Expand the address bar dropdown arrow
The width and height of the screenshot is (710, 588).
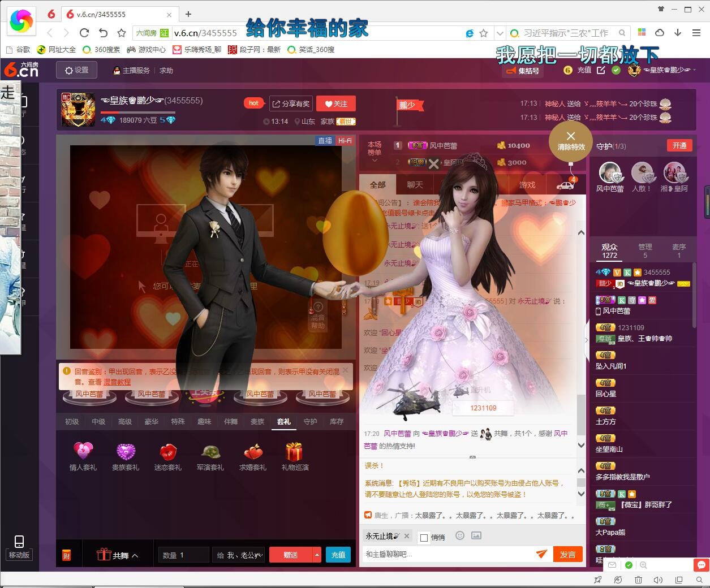point(499,33)
